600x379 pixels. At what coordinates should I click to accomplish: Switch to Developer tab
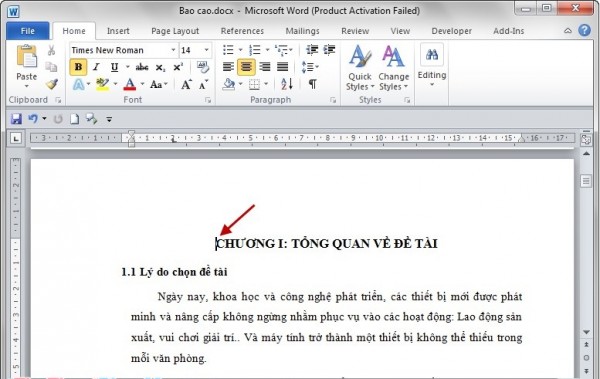pos(452,31)
